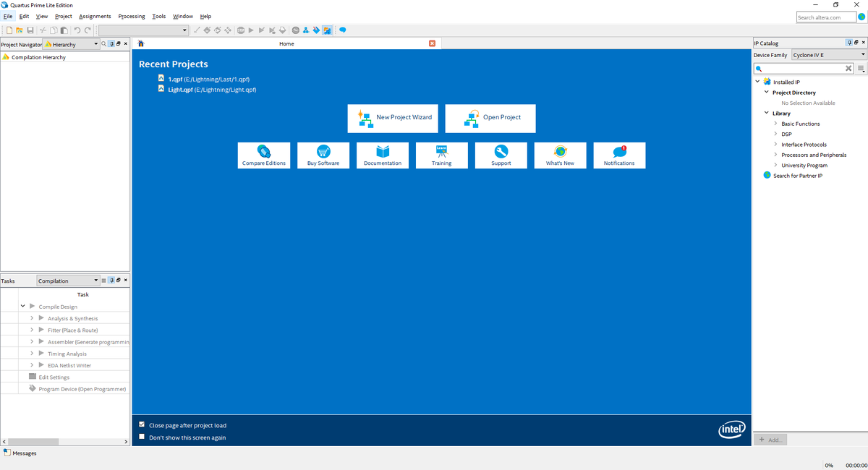The width and height of the screenshot is (868, 470).
Task: Expand Basic Functions in IP Library
Action: coord(775,124)
